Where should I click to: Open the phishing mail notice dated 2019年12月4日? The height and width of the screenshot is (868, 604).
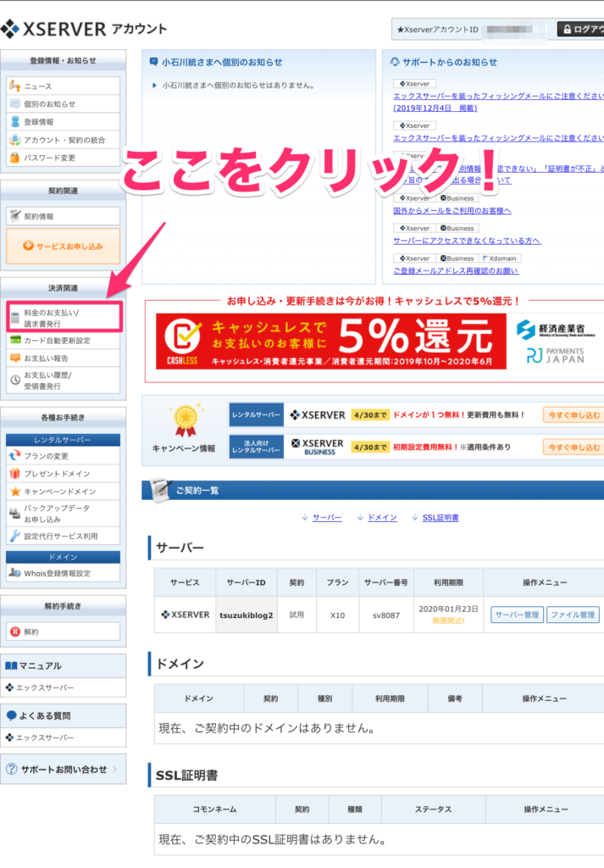(498, 102)
